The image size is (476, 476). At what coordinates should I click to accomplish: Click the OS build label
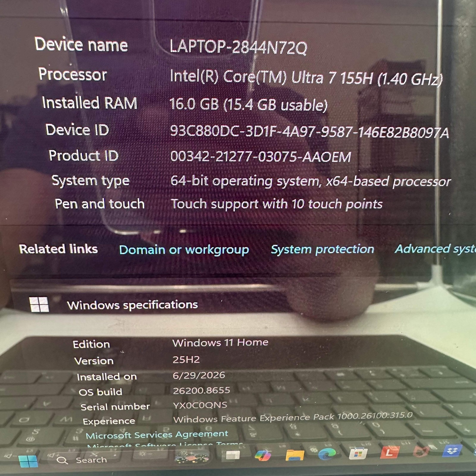pos(101,392)
